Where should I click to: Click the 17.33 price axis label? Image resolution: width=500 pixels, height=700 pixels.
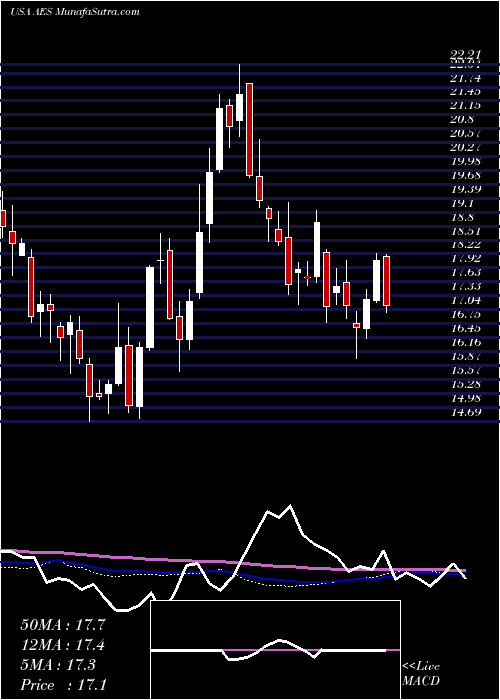point(465,286)
